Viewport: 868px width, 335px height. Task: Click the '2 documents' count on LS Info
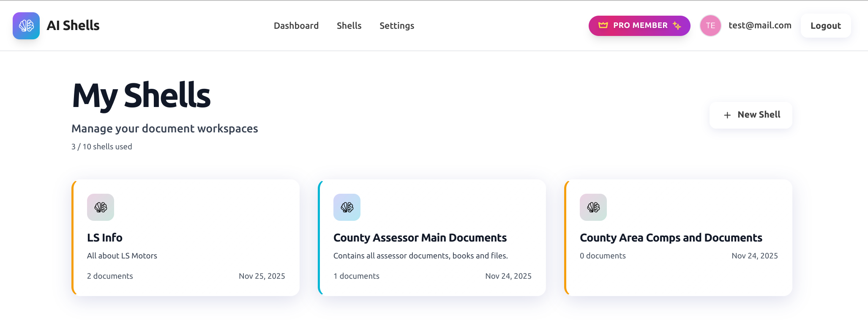(x=110, y=276)
